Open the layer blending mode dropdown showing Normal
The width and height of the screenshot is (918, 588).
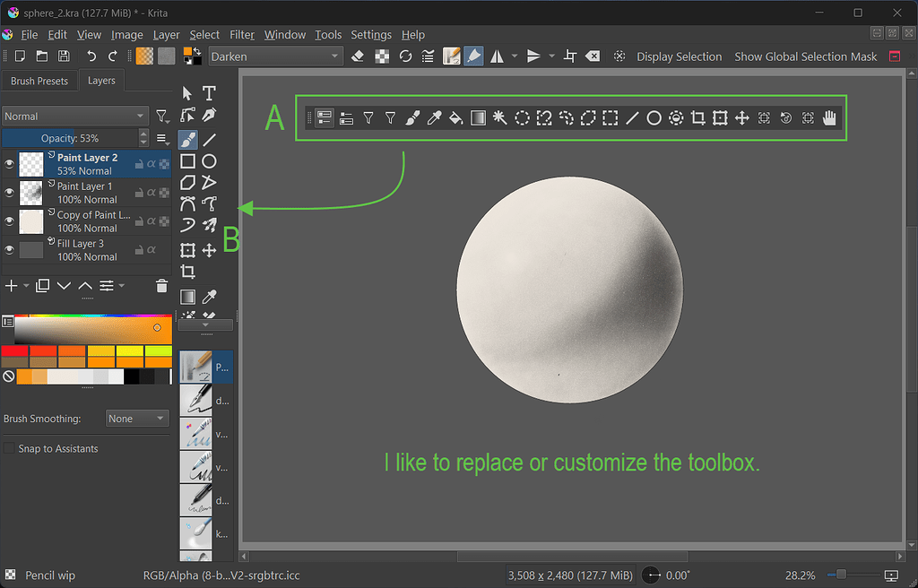pyautogui.click(x=75, y=116)
